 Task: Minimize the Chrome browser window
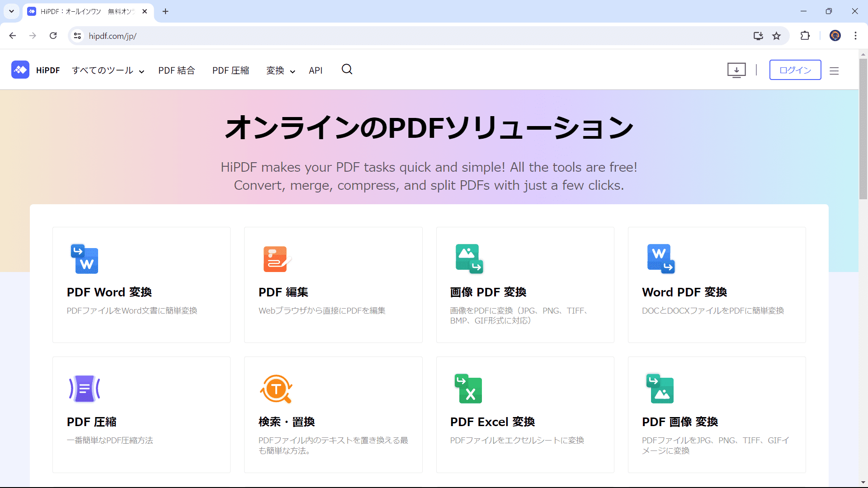tap(803, 11)
